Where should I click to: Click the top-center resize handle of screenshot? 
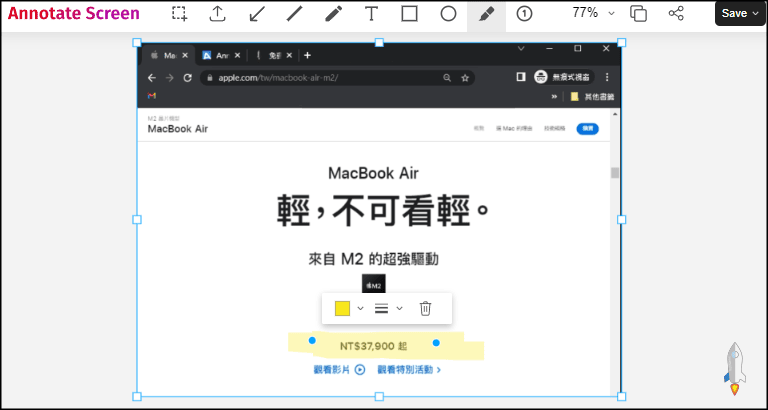[x=379, y=43]
